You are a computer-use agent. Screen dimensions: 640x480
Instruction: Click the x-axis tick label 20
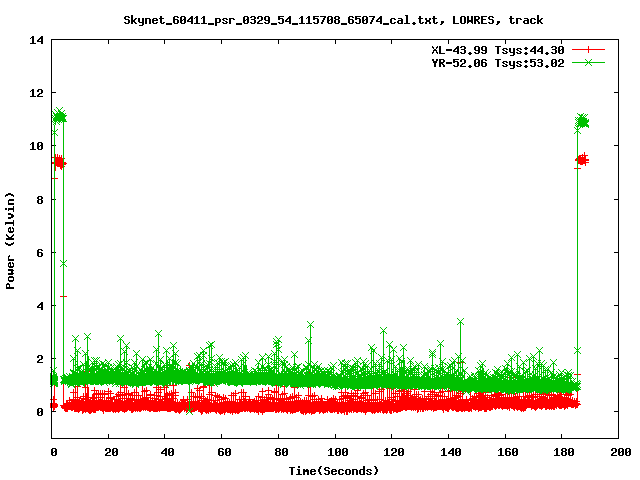tap(111, 452)
